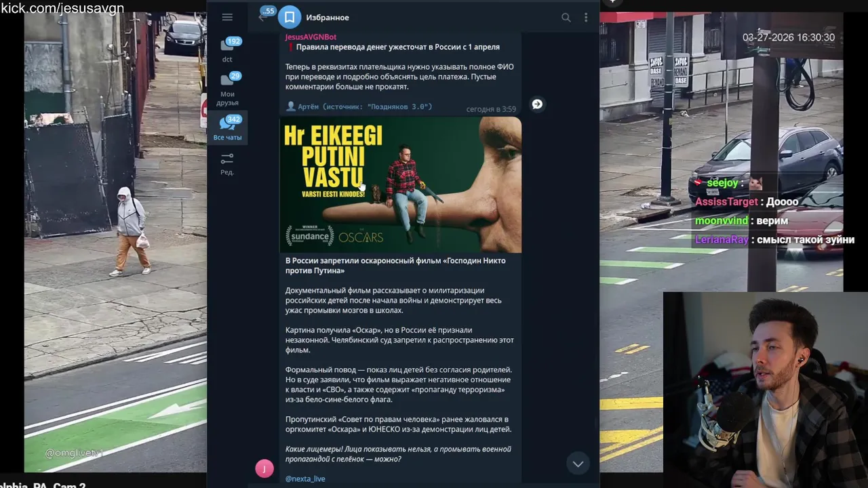Switch to the Мои друзья folder
Viewport: 868px width, 488px height.
tap(228, 89)
